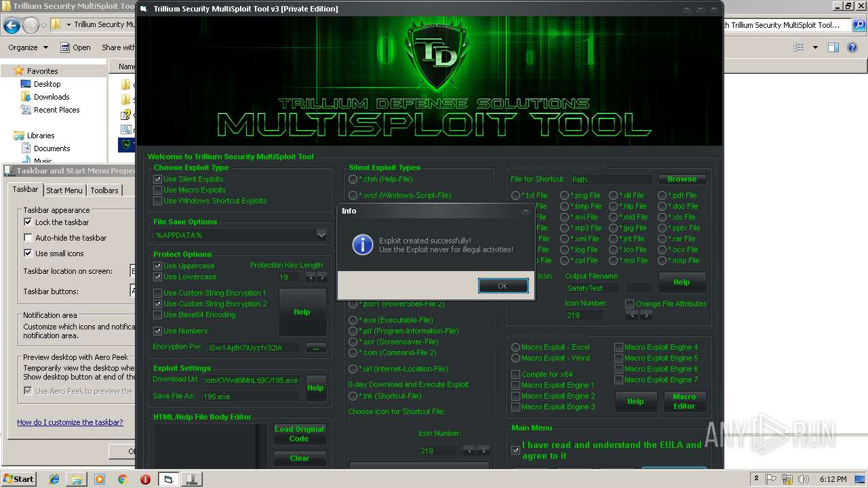Image resolution: width=868 pixels, height=488 pixels.
Task: Click the Explorer Forward arrow button
Action: coord(31,26)
